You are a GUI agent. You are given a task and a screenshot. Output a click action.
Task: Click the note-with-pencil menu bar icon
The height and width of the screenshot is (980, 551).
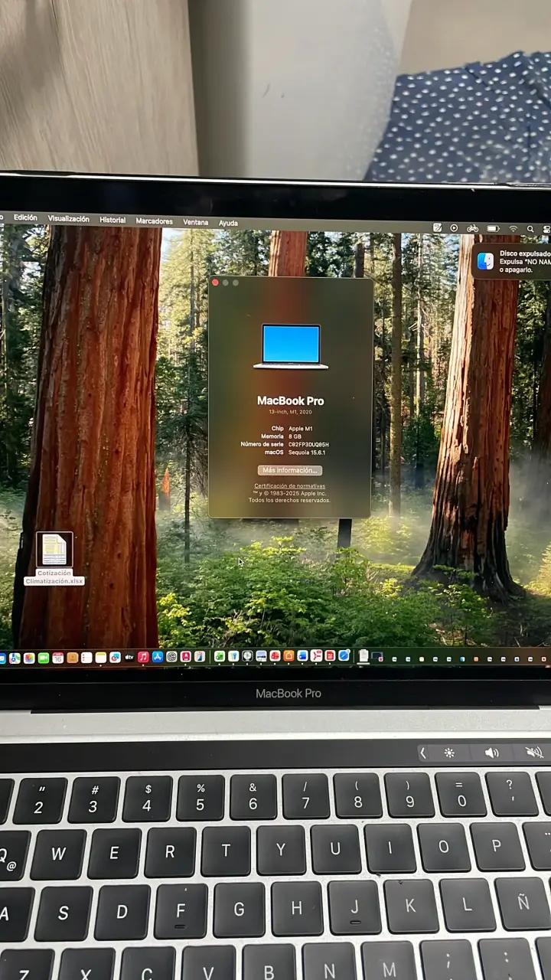coord(437,227)
